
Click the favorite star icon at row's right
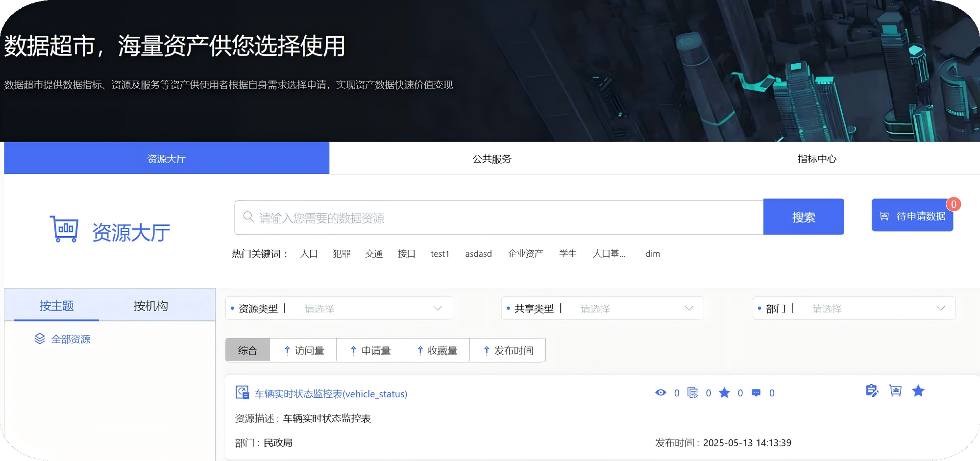pyautogui.click(x=918, y=391)
